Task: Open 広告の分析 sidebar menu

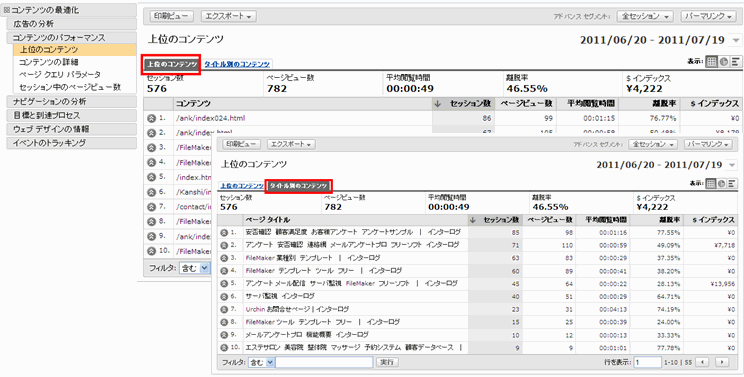Action: point(72,24)
